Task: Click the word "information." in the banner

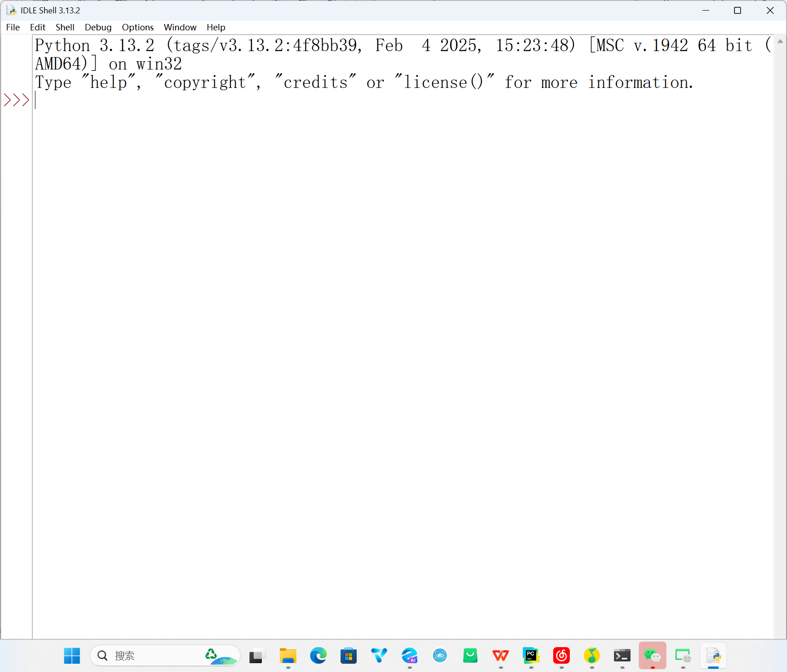Action: (x=641, y=82)
